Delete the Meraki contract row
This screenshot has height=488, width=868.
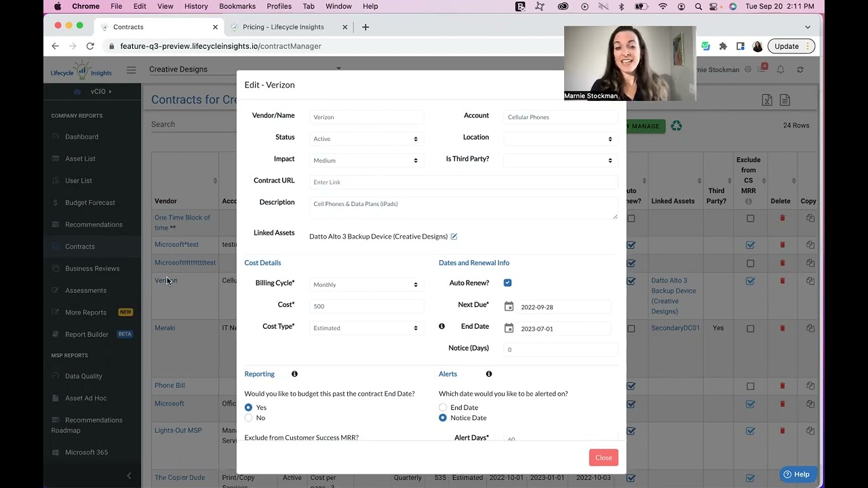[782, 328]
